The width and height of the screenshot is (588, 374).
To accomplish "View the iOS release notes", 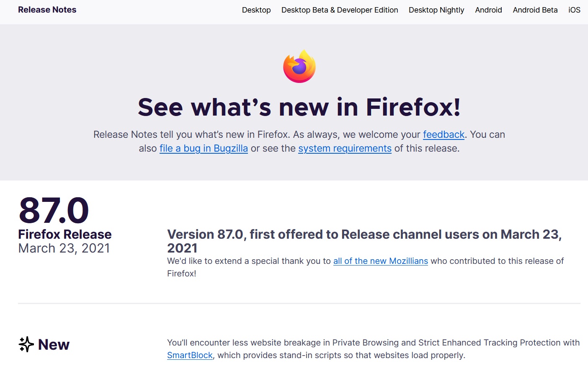I will click(574, 10).
